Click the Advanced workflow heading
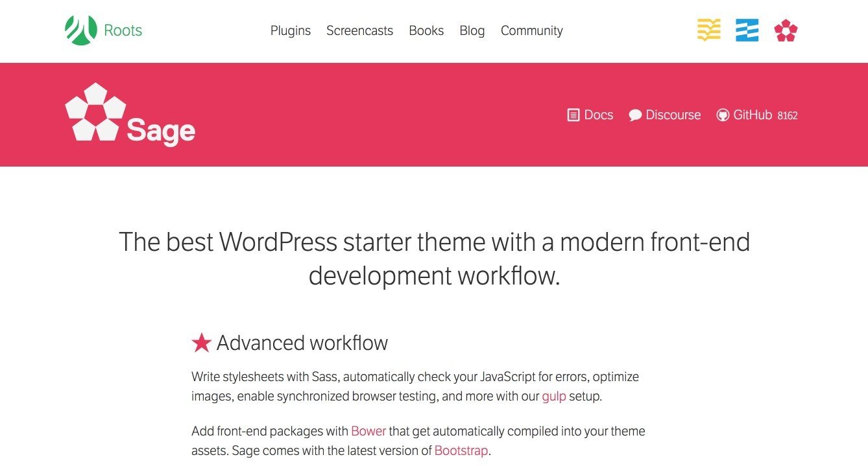 (302, 342)
